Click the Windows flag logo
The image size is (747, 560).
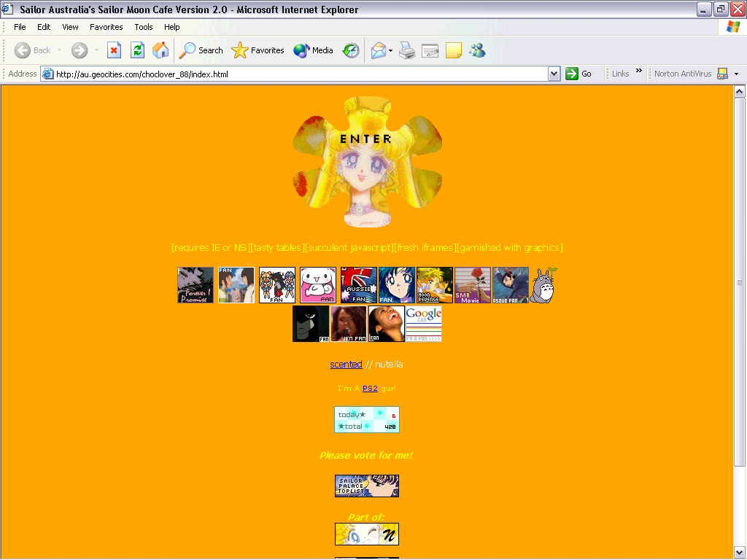coord(732,27)
